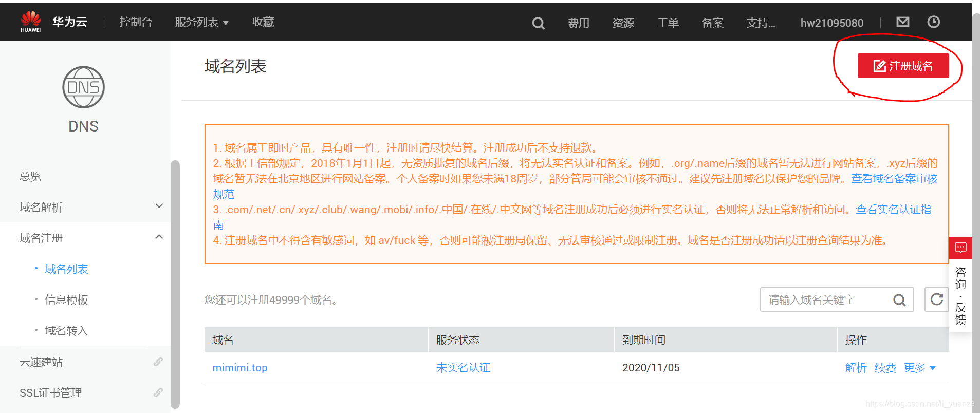Click the expiry date 2020/11/05
The image size is (980, 413).
coord(651,368)
